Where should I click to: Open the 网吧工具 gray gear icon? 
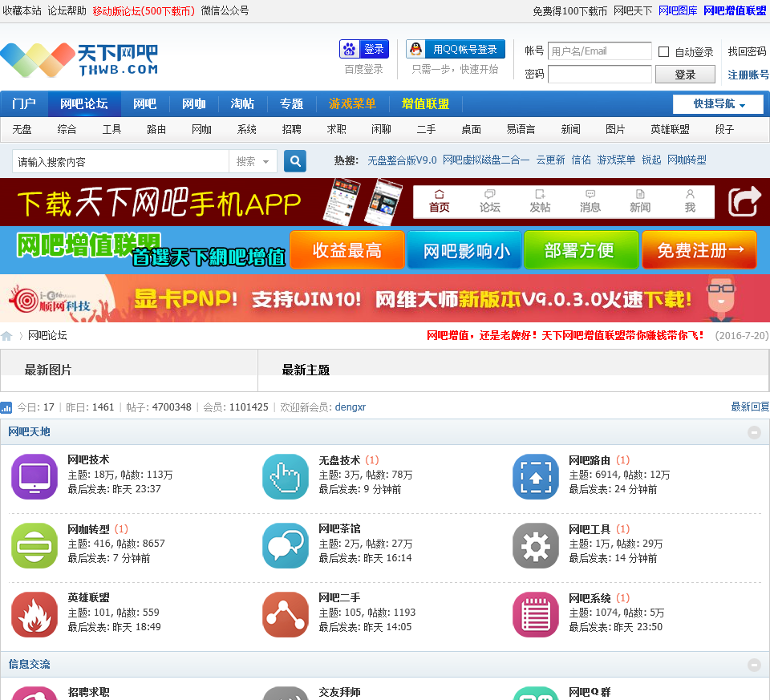pos(536,545)
